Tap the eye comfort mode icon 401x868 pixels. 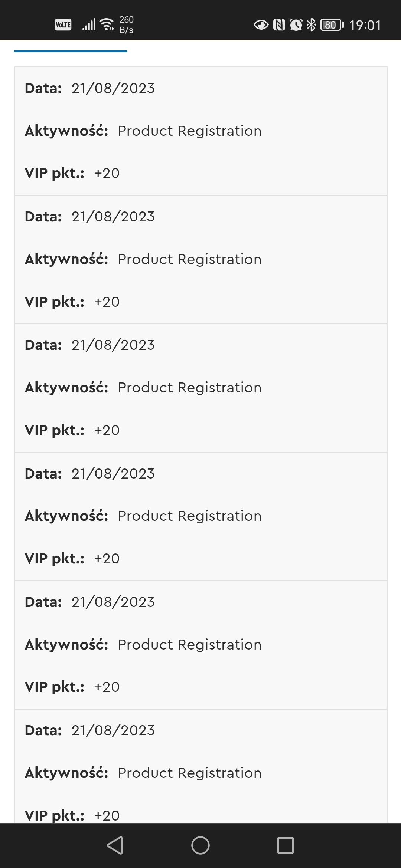[x=261, y=25]
